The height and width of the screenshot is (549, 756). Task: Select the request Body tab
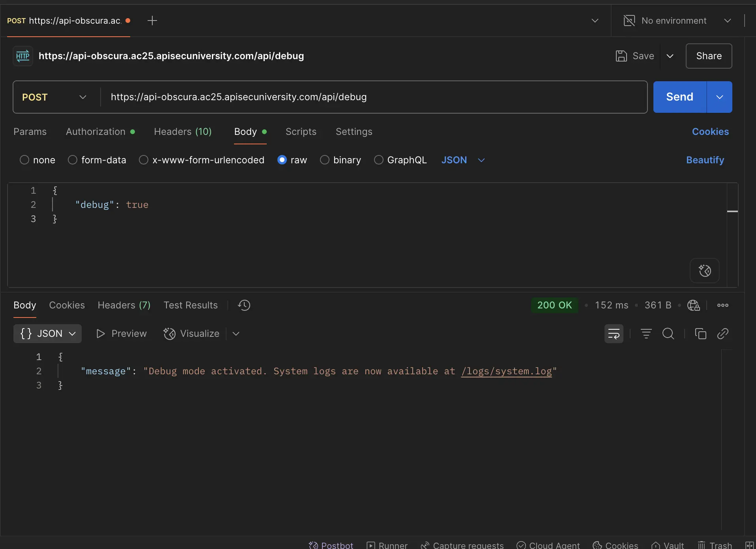coord(250,132)
